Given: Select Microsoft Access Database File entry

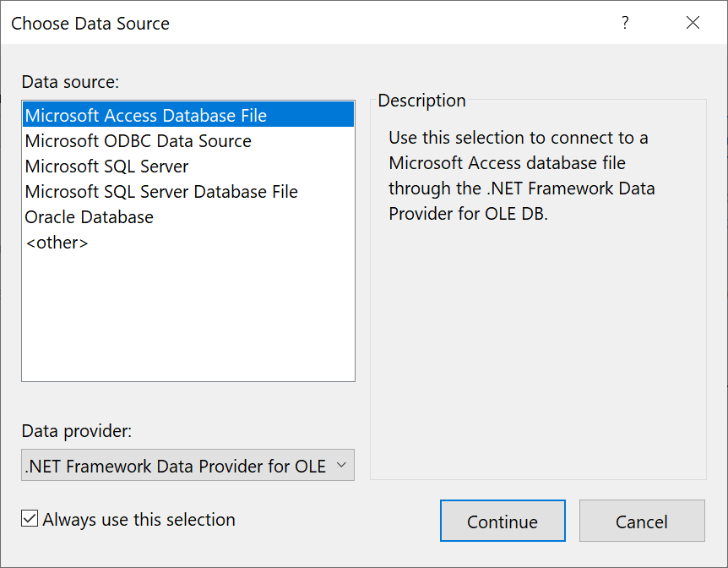Looking at the screenshot, I should tap(188, 115).
